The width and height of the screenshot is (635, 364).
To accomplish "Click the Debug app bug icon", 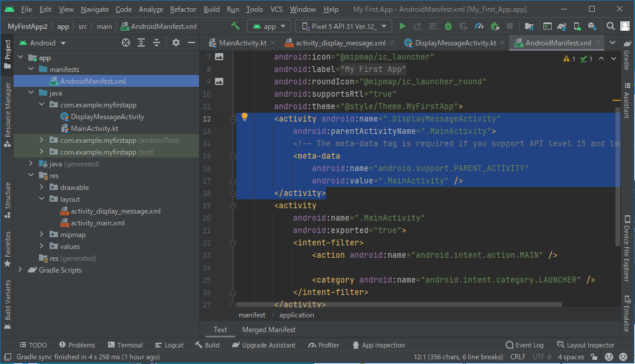I will tap(448, 27).
